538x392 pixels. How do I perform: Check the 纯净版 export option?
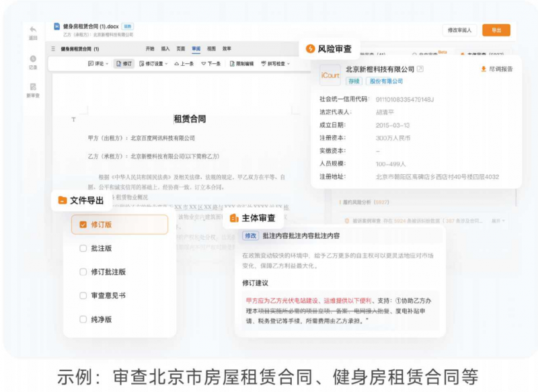83,319
